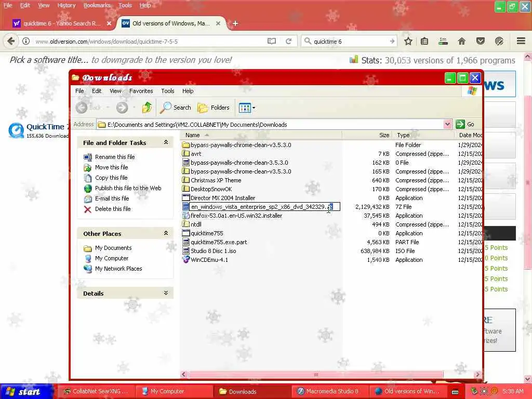Switch to Macromedia Studio 8 taskbar item
532x399 pixels.
point(329,391)
